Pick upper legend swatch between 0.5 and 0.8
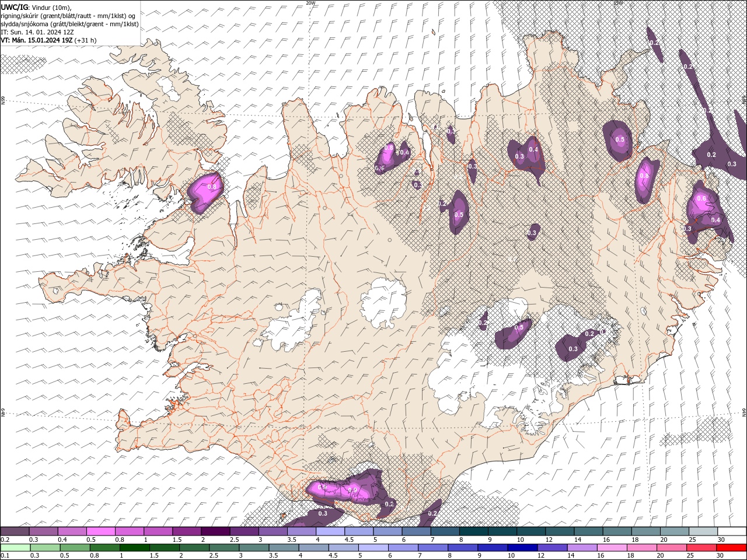Screen dimensions: 747x560 coord(100,531)
